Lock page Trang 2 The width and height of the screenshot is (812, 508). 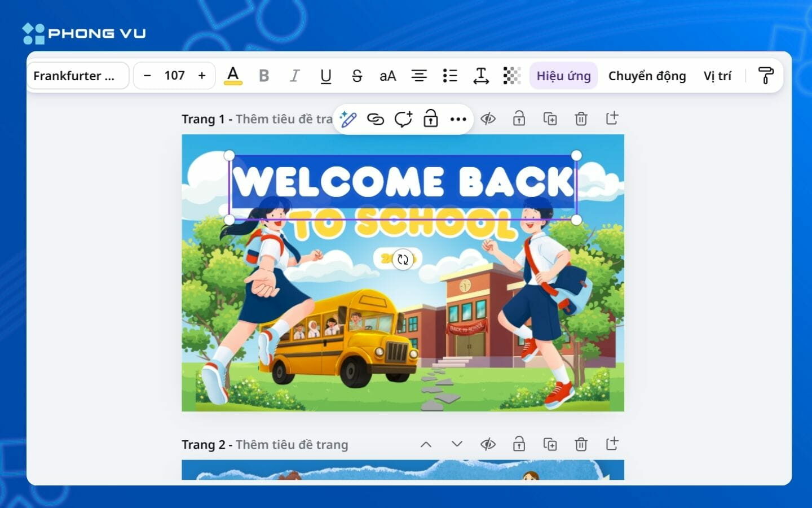519,445
